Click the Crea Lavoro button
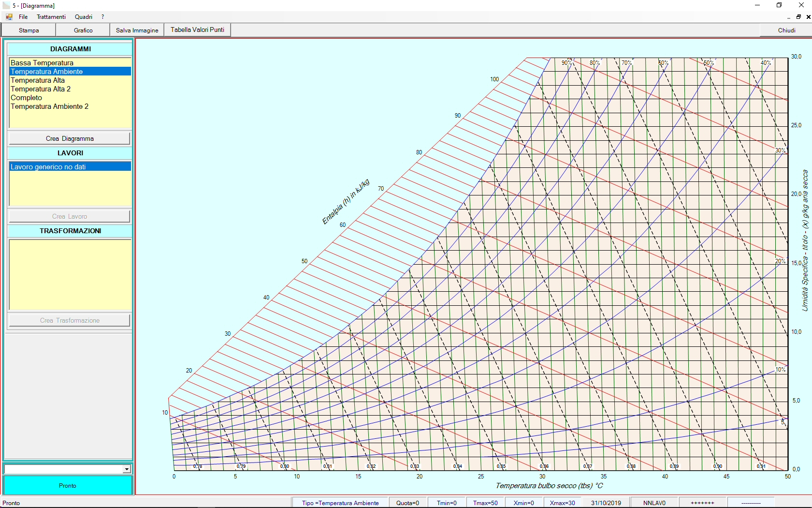 pos(70,216)
